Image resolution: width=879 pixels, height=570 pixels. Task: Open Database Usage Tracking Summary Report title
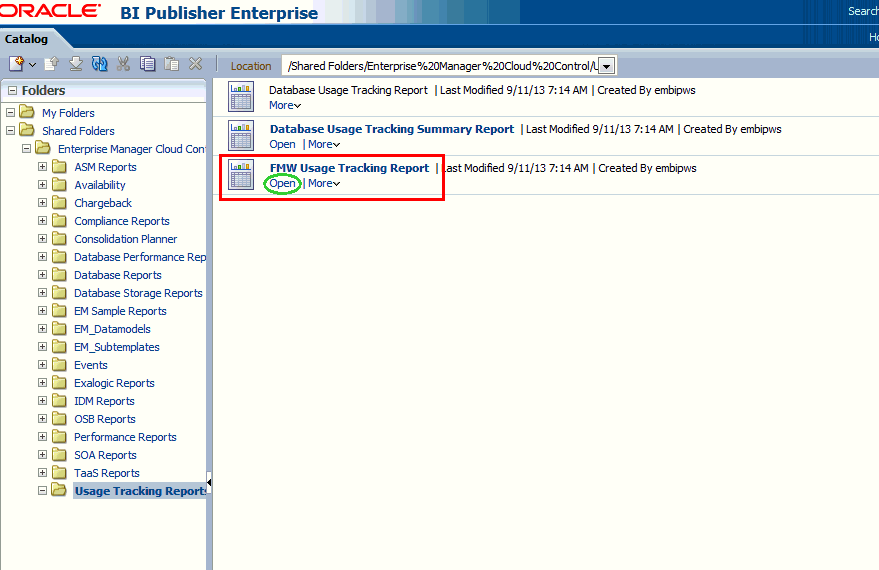coord(392,129)
